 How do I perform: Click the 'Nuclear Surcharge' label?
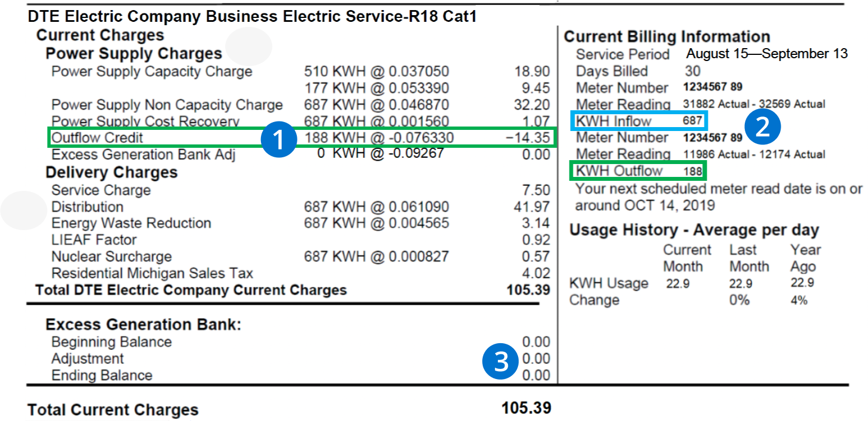[x=111, y=257]
